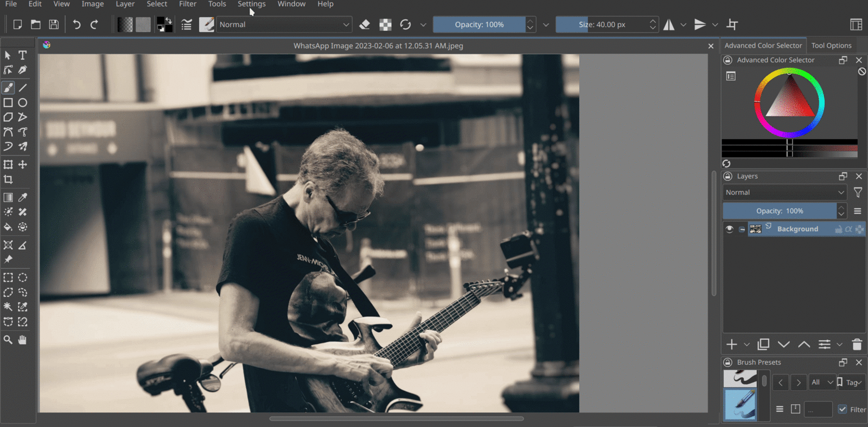Switch to the Tool Options tab
The image size is (868, 427).
click(831, 46)
